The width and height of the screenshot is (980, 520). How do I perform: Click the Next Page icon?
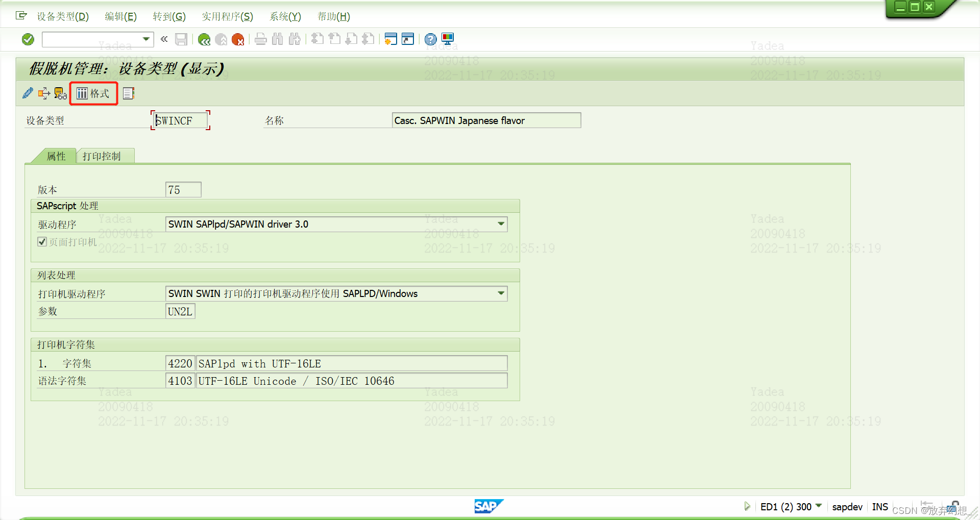351,39
